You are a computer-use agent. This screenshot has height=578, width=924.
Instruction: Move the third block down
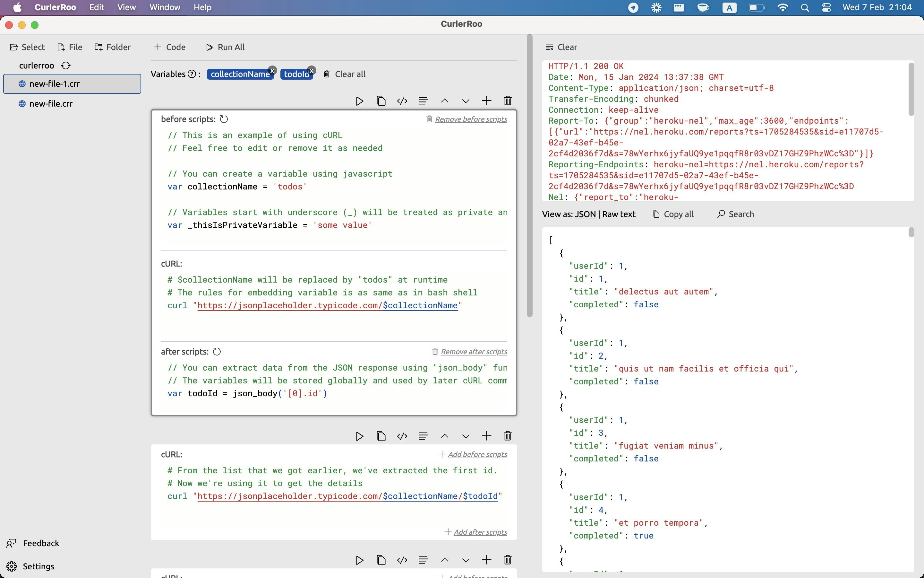click(466, 560)
